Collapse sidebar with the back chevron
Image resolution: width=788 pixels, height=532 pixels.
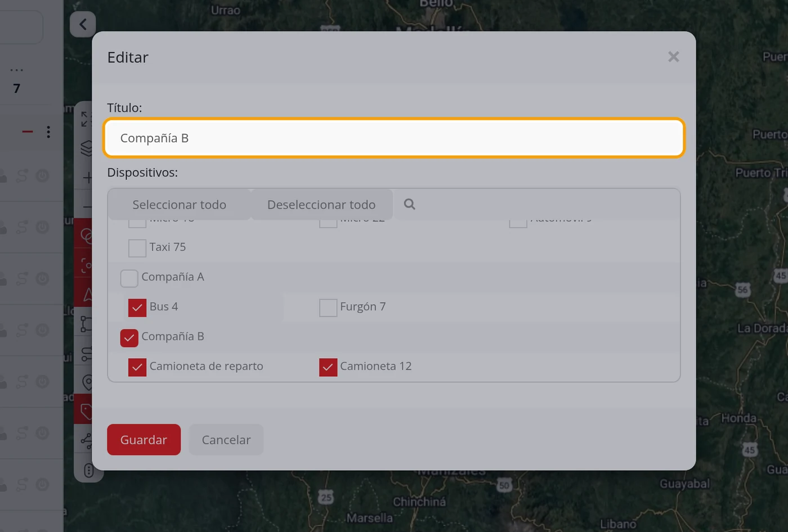(x=83, y=24)
